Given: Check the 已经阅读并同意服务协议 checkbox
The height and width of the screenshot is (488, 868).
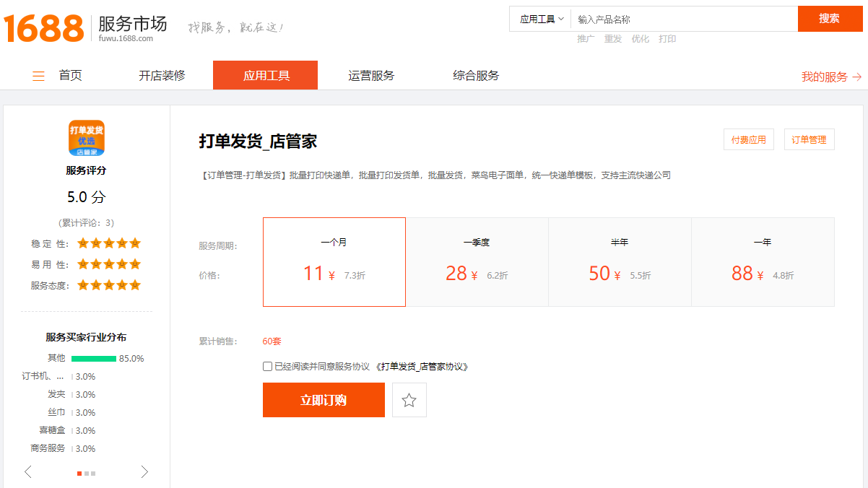Looking at the screenshot, I should pyautogui.click(x=268, y=366).
